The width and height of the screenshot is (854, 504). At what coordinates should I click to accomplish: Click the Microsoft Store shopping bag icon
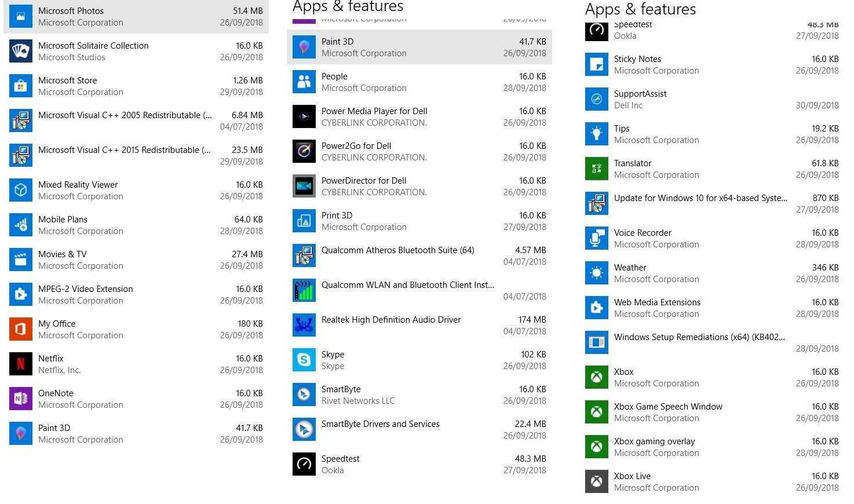tap(21, 86)
